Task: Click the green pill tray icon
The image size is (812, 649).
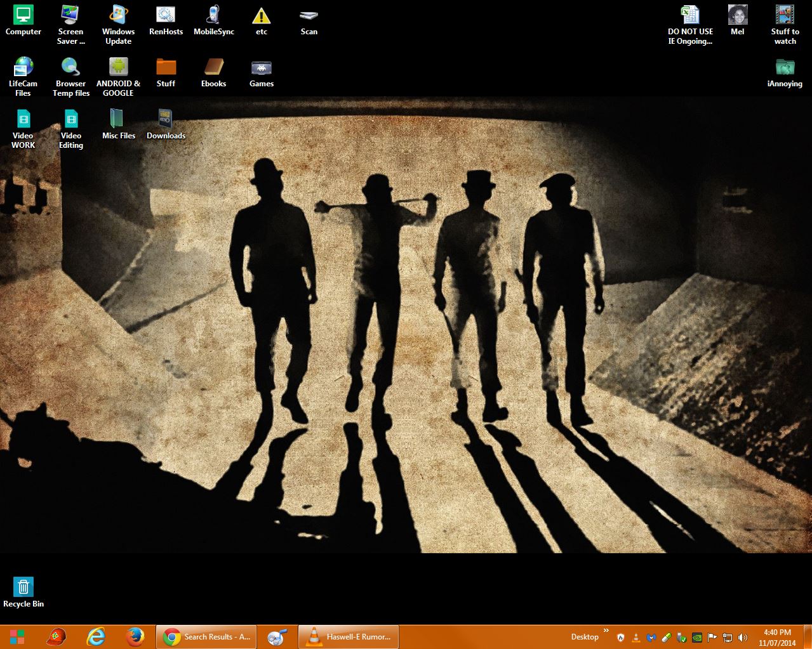Action: point(666,638)
